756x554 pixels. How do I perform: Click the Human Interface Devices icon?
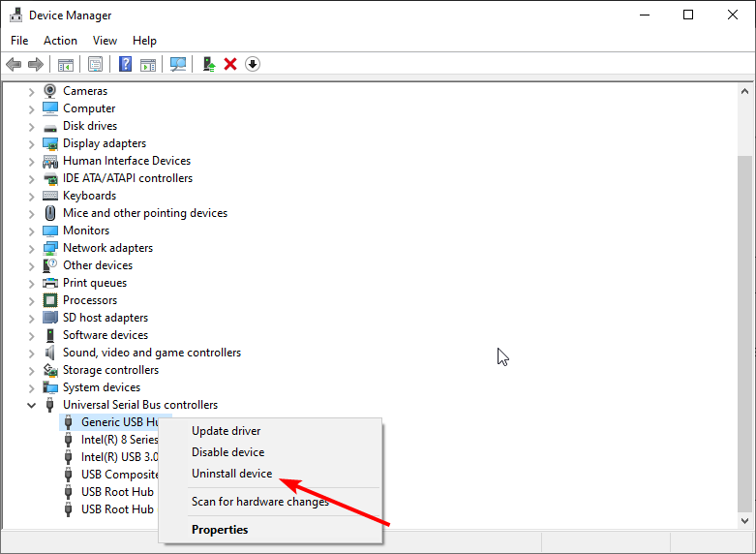pyautogui.click(x=50, y=161)
